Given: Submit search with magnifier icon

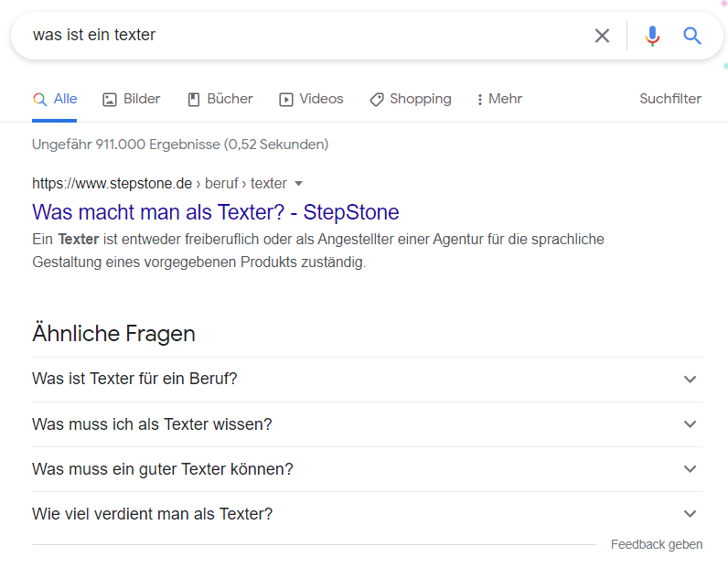Looking at the screenshot, I should point(691,36).
